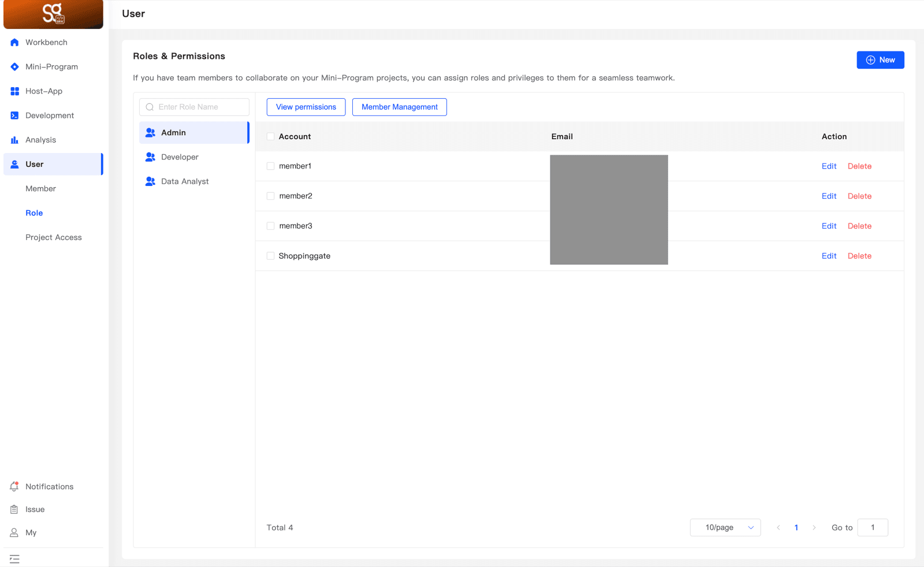
Task: Select page 1 in pagination
Action: point(796,527)
